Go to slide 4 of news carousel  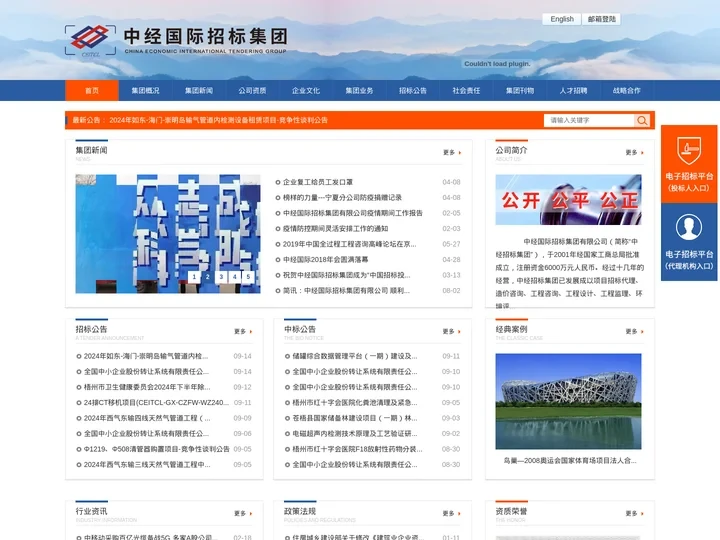click(235, 276)
